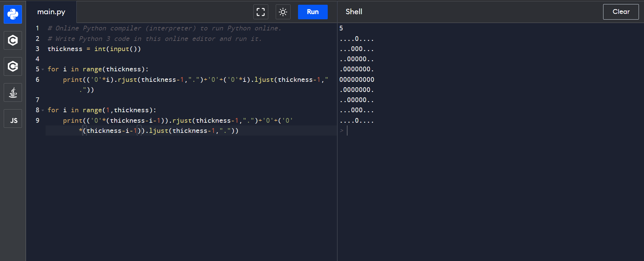The height and width of the screenshot is (261, 644).
Task: Collapse the for loop at line 8
Action: click(x=43, y=110)
